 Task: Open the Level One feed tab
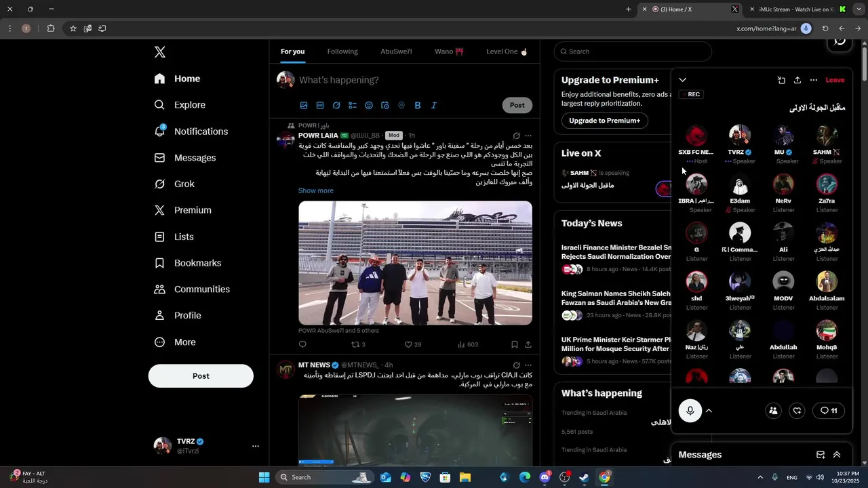507,52
